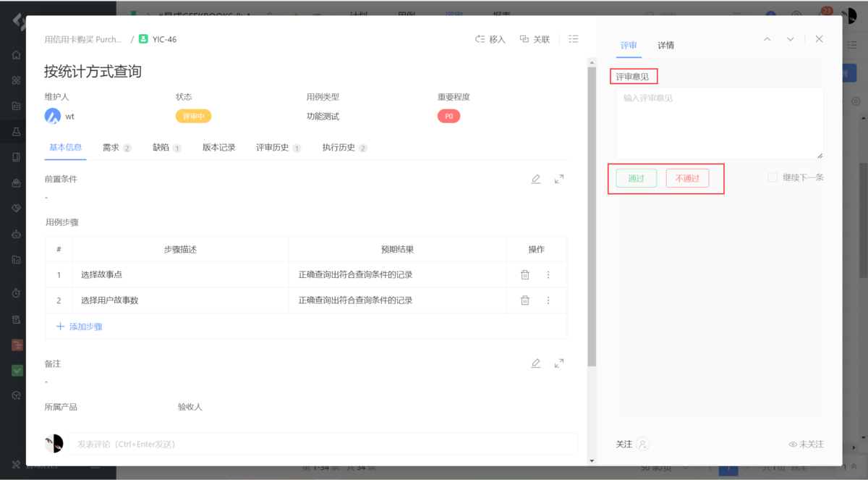Open the green checkmark icon in sidebar
868x480 pixels.
(x=17, y=370)
